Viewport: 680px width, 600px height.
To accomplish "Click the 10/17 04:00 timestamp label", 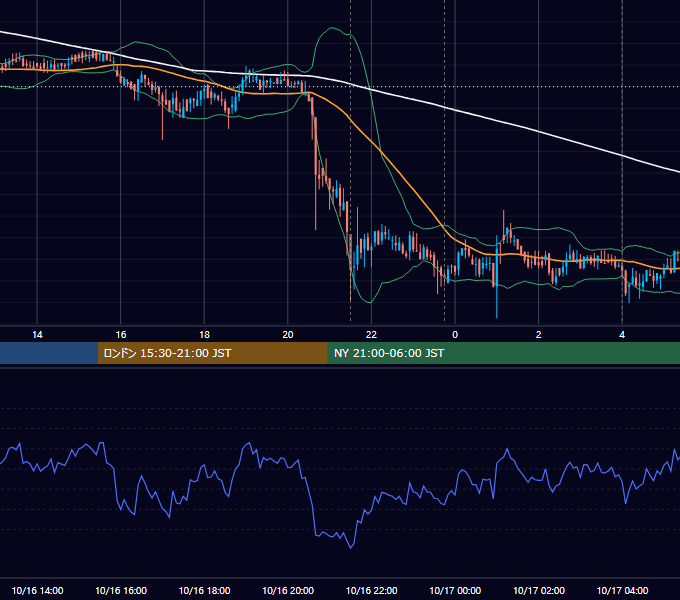I will 622,590.
